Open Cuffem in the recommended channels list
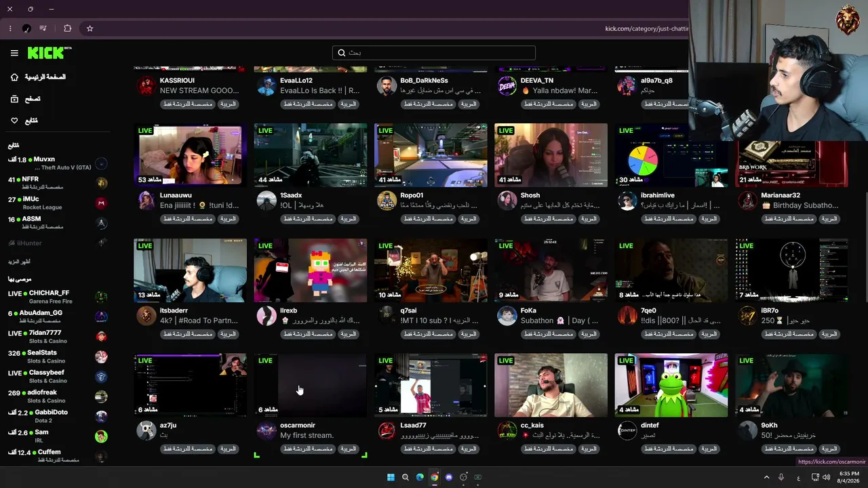This screenshot has width=868, height=488. point(58,455)
